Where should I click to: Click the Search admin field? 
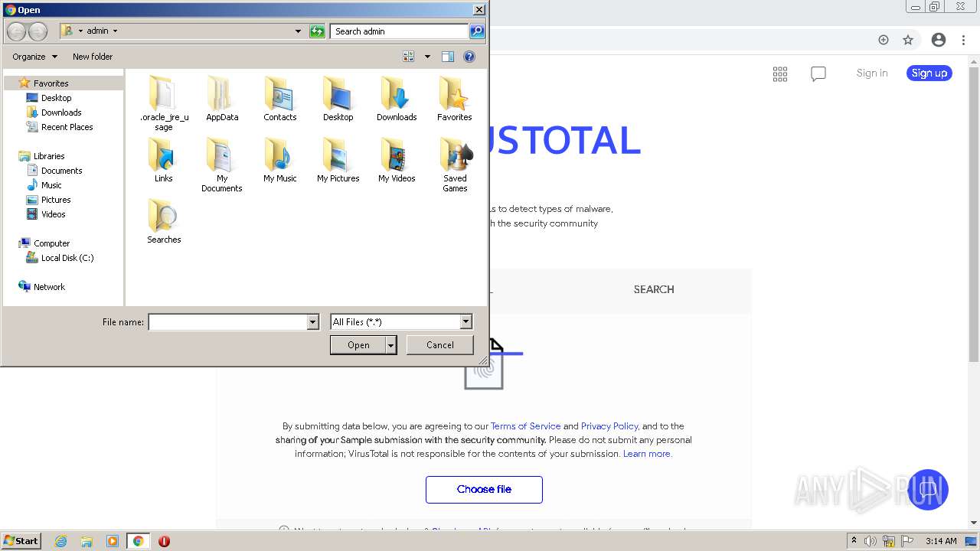pyautogui.click(x=400, y=31)
